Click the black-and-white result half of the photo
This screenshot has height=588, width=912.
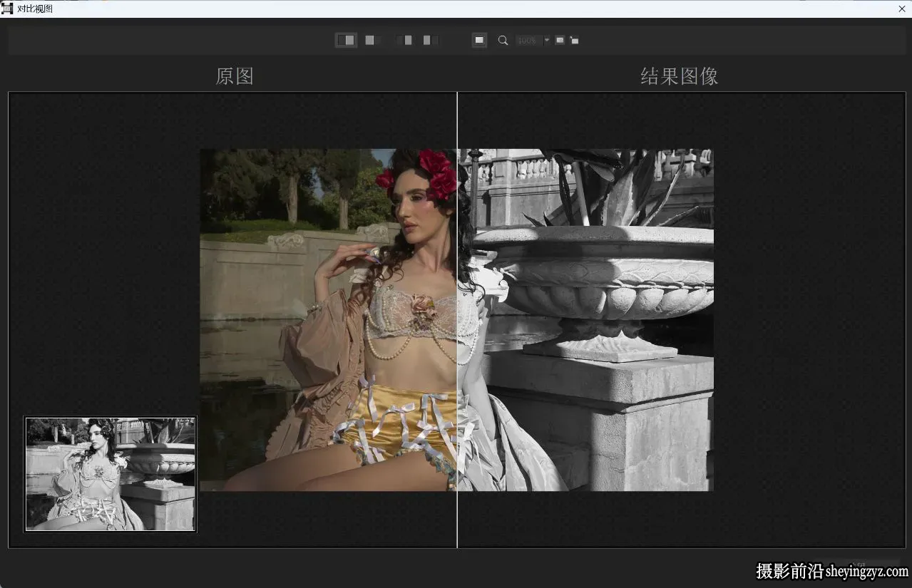point(585,320)
